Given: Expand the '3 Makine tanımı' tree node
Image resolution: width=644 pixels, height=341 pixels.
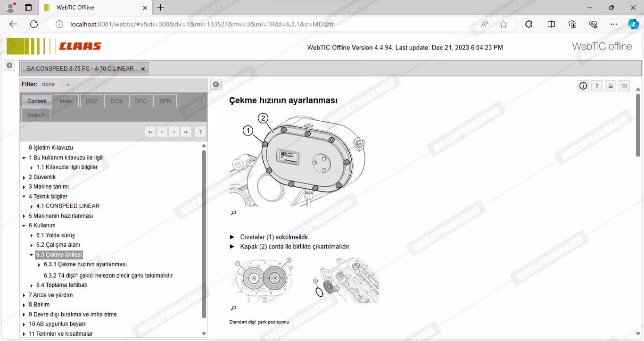Looking at the screenshot, I should coord(24,187).
